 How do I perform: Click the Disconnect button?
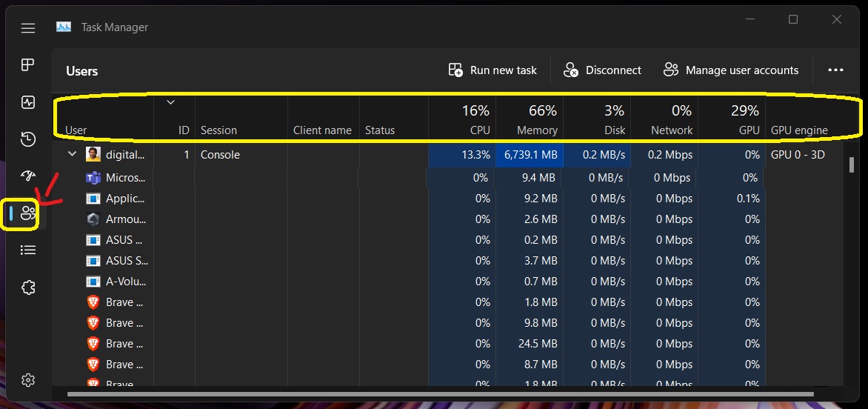point(602,70)
